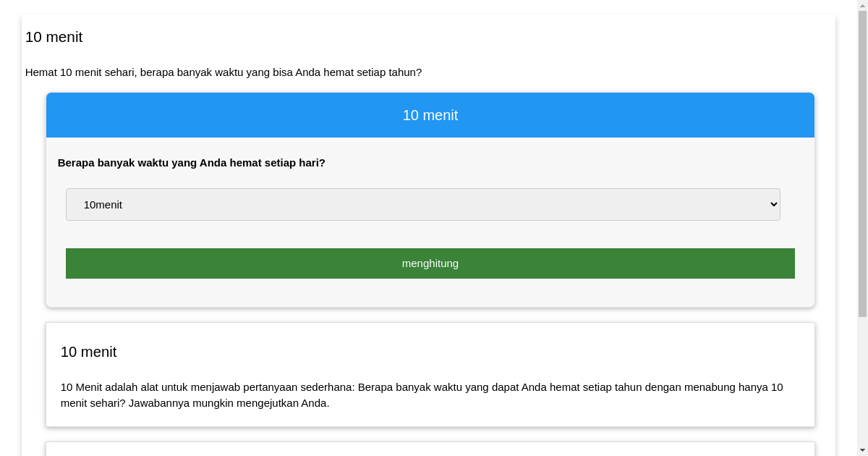The width and height of the screenshot is (868, 456).
Task: Click the scrollbar down arrow
Action: (862, 450)
